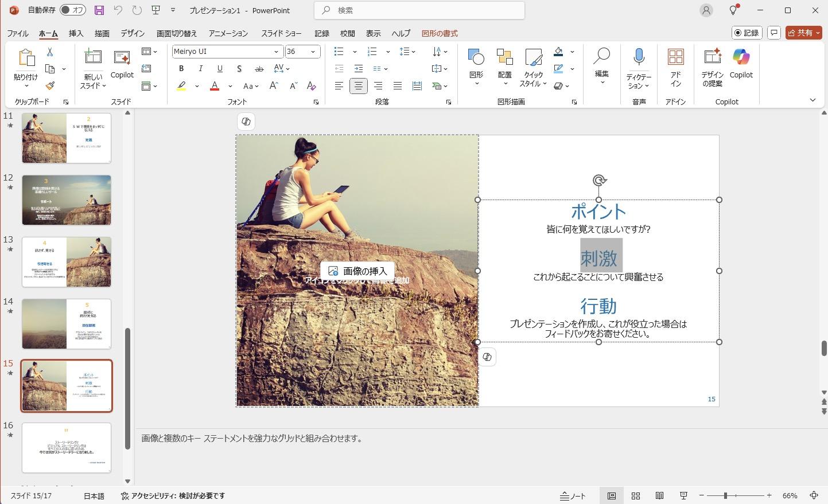Click the strikethrough text icon
Viewport: 828px width, 504px height.
coord(259,69)
